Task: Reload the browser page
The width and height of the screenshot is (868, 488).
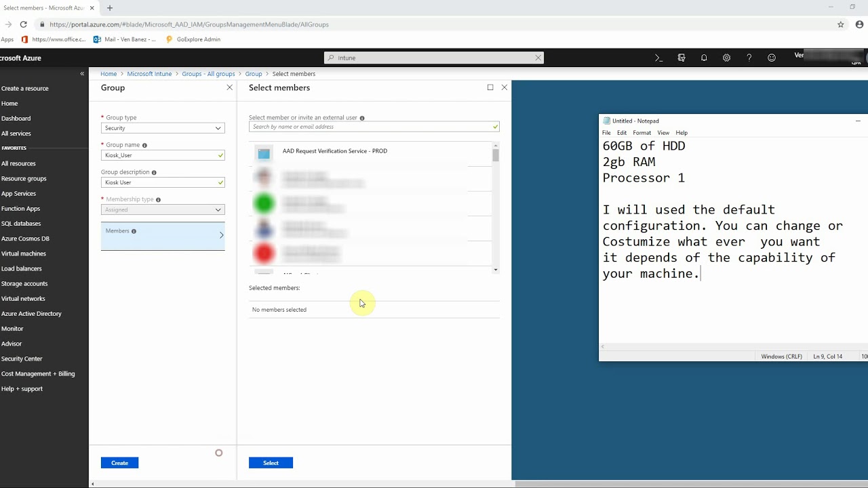Action: [23, 24]
